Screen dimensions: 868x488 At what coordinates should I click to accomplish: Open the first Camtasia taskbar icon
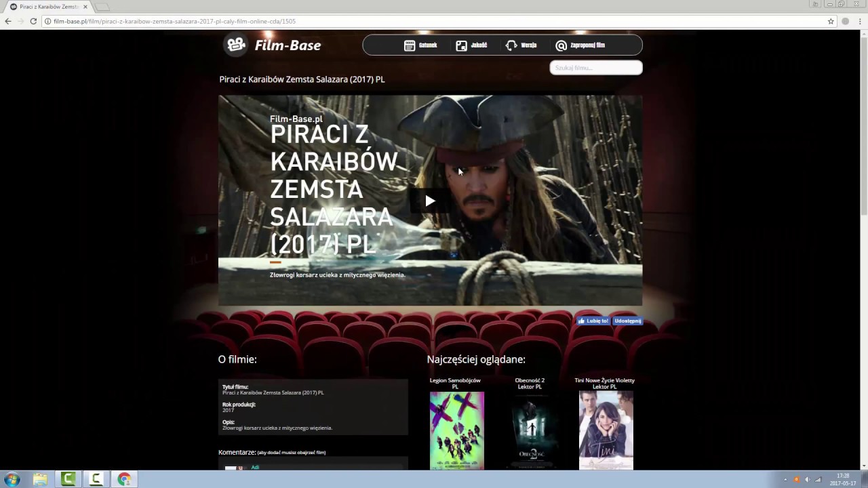pyautogui.click(x=68, y=479)
